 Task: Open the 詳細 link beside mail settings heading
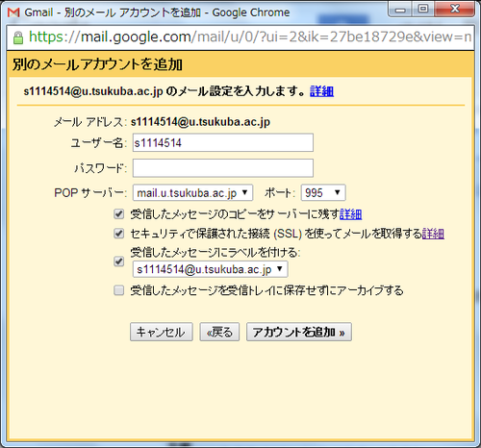[x=321, y=91]
